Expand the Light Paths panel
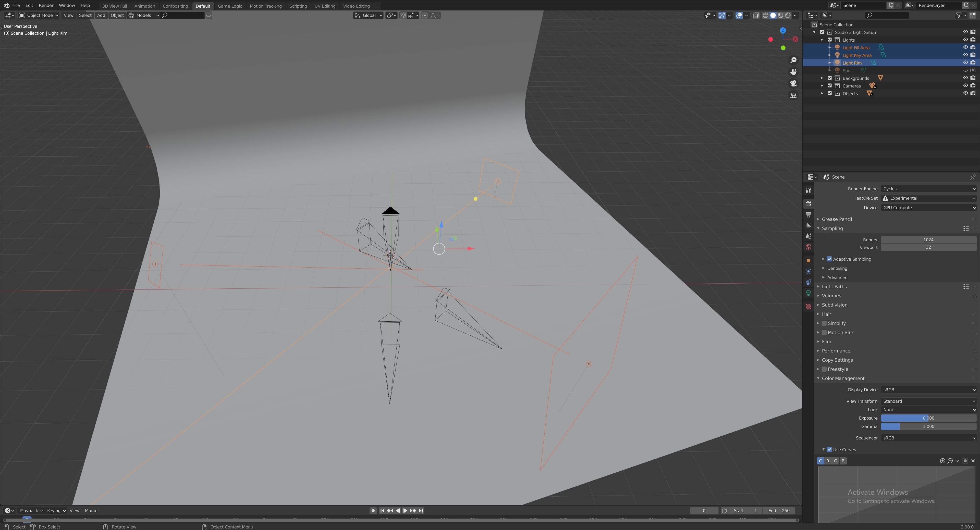 click(834, 287)
